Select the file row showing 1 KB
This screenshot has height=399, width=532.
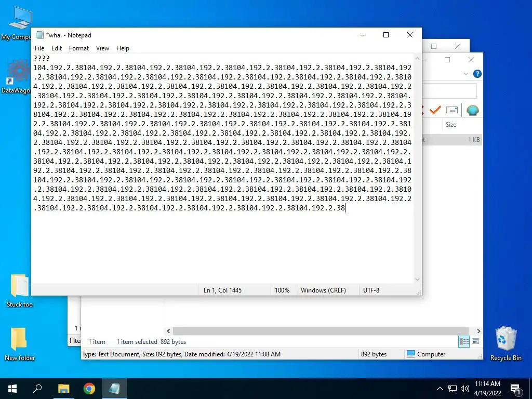(451, 139)
